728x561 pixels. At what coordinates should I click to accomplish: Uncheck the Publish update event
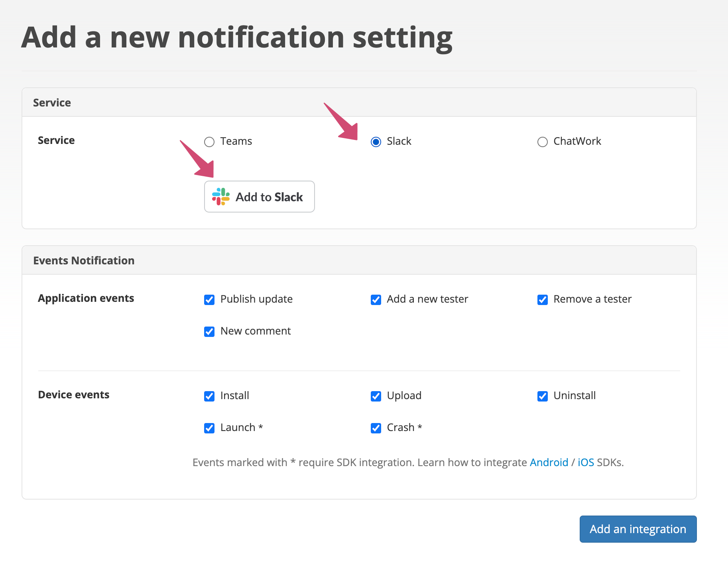coord(209,299)
